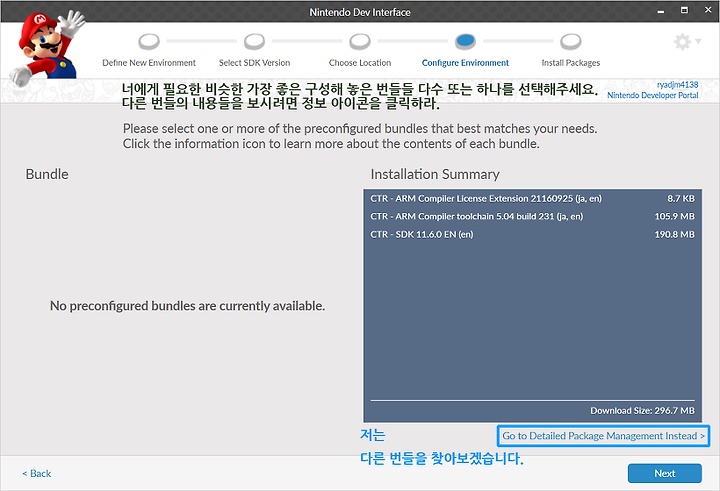
Task: Click the 190.8 MB size value
Action: pos(675,234)
